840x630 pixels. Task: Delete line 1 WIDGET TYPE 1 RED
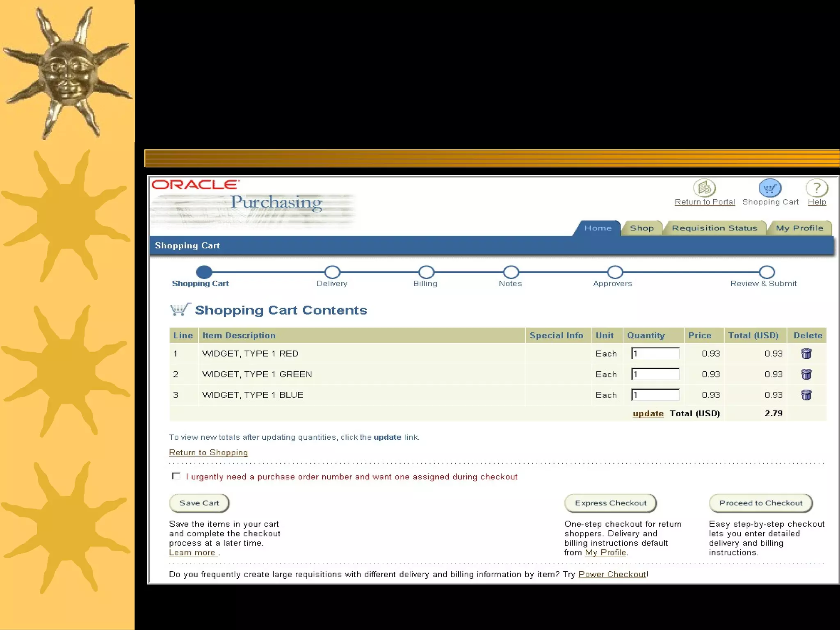(x=806, y=353)
